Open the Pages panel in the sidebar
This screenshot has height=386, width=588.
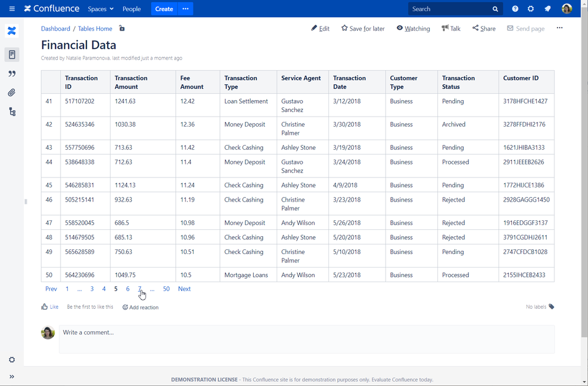[12, 54]
